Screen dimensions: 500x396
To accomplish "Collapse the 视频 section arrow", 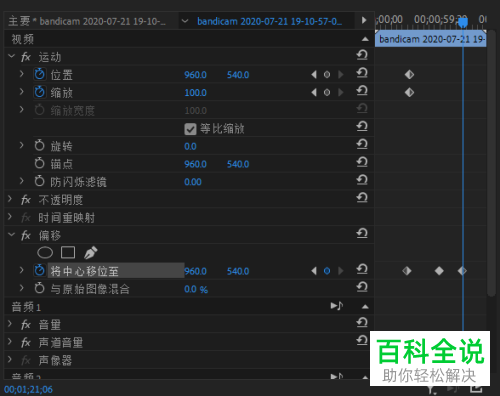I will tap(365, 39).
